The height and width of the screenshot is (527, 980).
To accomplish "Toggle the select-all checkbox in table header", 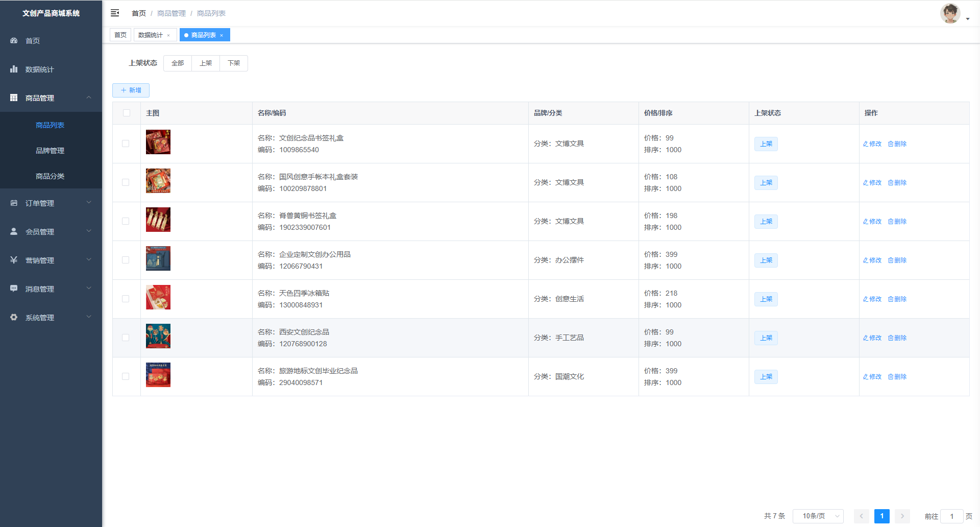I will 127,113.
